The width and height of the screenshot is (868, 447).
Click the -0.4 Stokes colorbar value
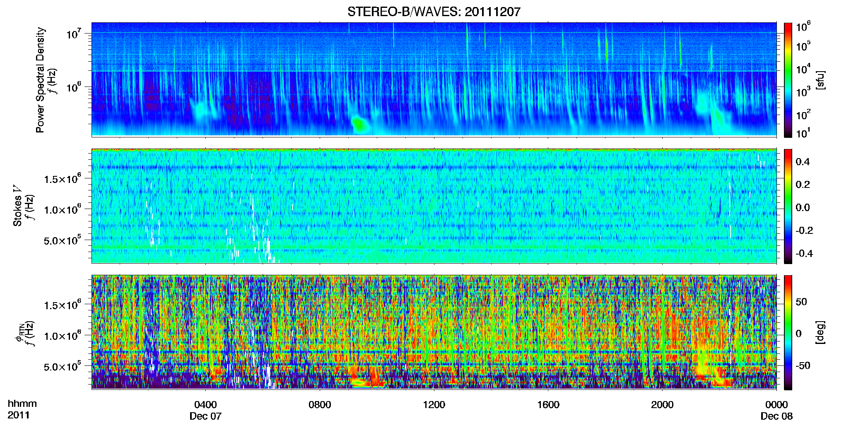tap(804, 254)
